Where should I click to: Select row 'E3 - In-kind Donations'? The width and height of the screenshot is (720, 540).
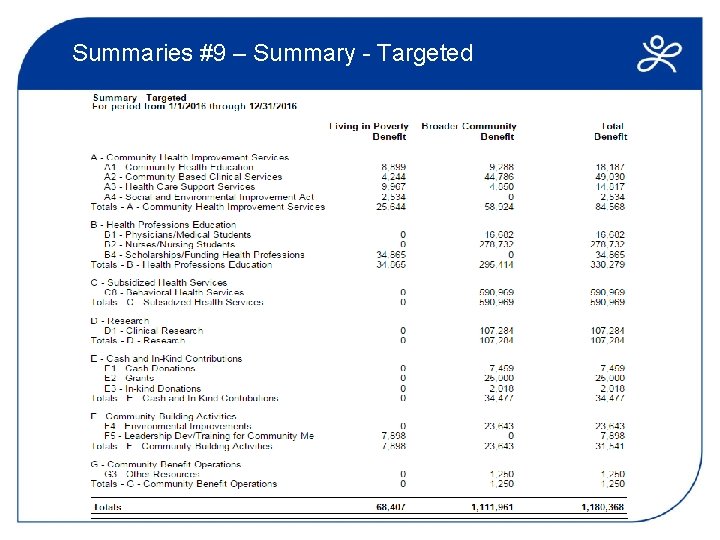coord(364,388)
